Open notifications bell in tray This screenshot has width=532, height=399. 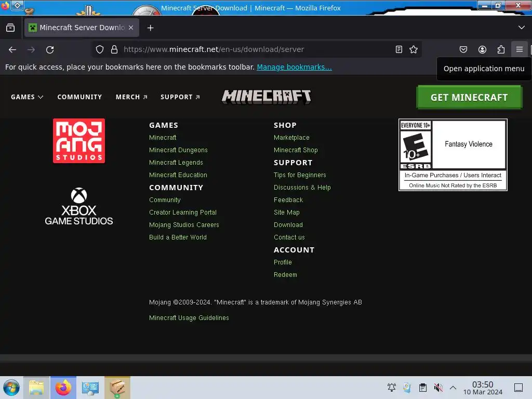[x=392, y=388]
